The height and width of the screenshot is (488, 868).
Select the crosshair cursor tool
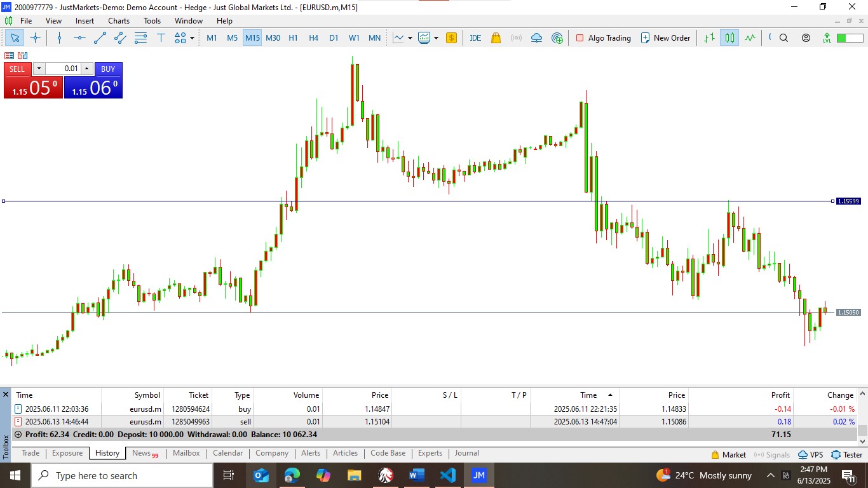click(x=35, y=38)
